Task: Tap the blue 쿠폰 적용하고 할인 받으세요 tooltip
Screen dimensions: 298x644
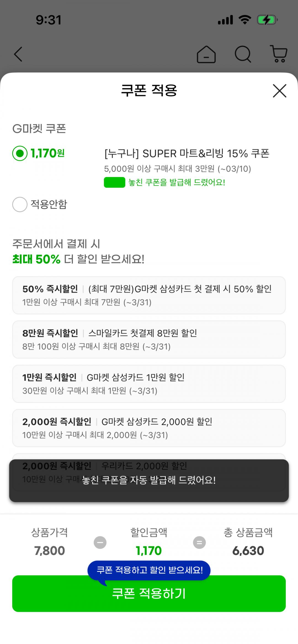Action: coord(149,570)
